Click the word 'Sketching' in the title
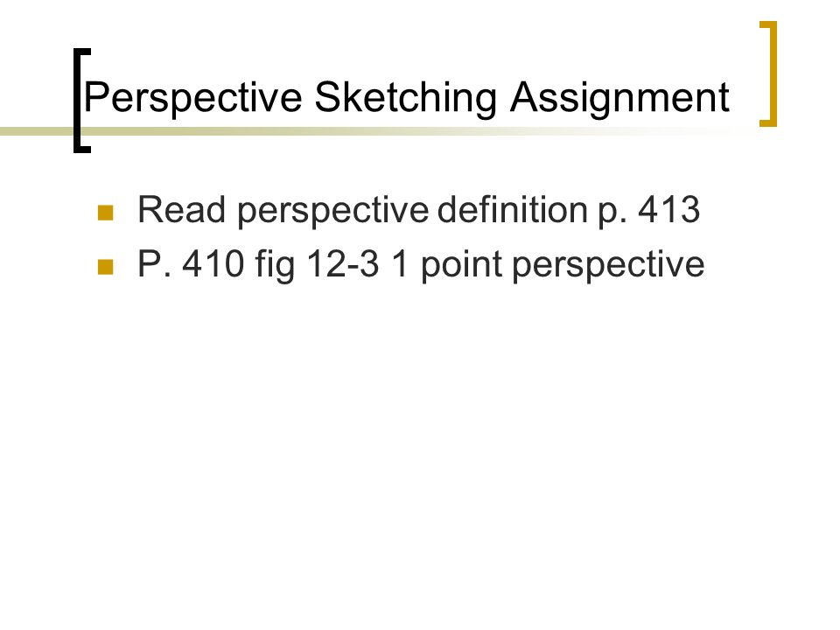 coord(405,98)
